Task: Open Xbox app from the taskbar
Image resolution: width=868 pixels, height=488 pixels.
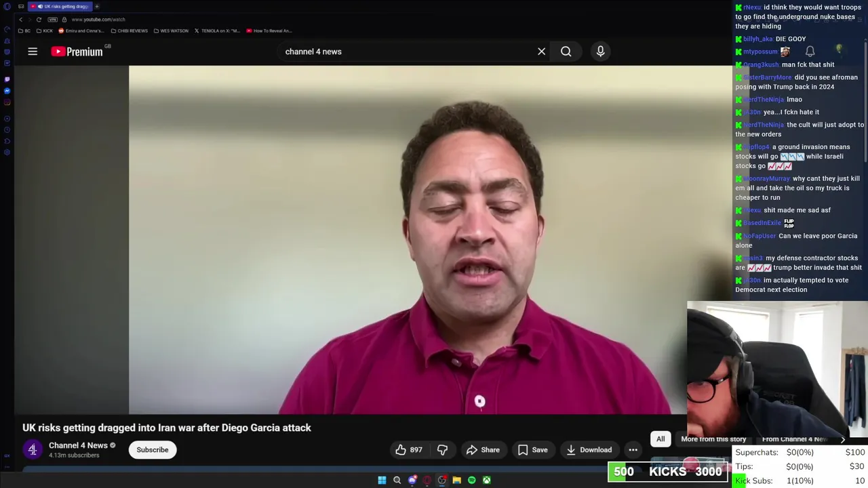Action: coord(487,480)
